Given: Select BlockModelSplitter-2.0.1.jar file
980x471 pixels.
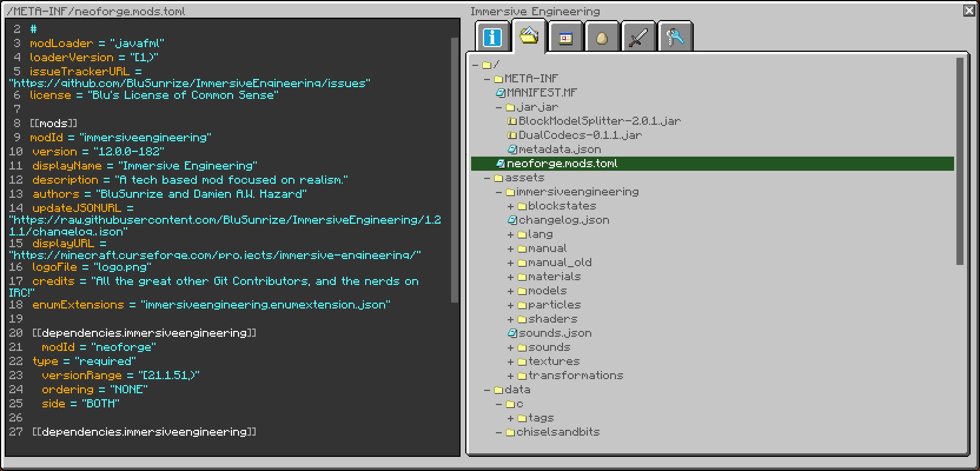Looking at the screenshot, I should [x=599, y=121].
